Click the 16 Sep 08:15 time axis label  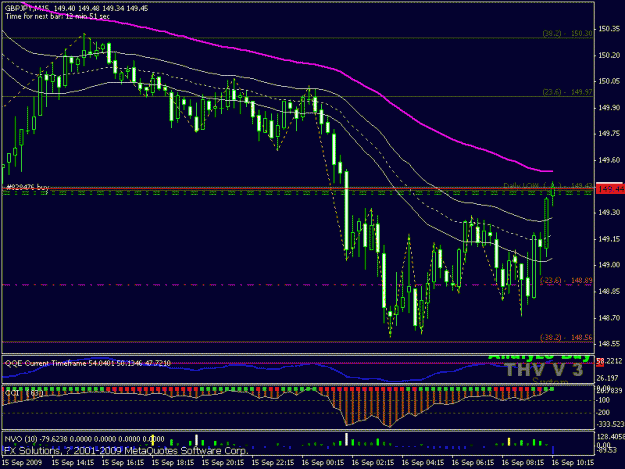coord(523,463)
